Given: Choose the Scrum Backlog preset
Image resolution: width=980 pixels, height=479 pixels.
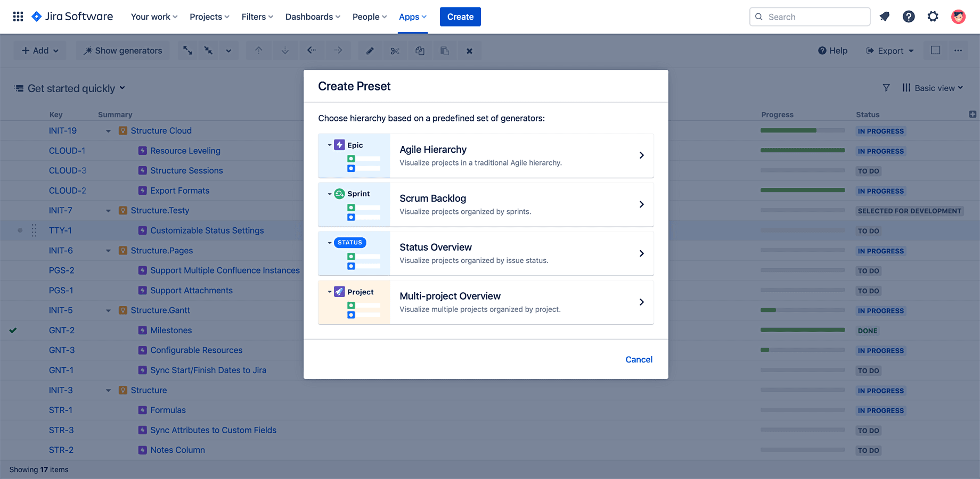Looking at the screenshot, I should tap(486, 204).
